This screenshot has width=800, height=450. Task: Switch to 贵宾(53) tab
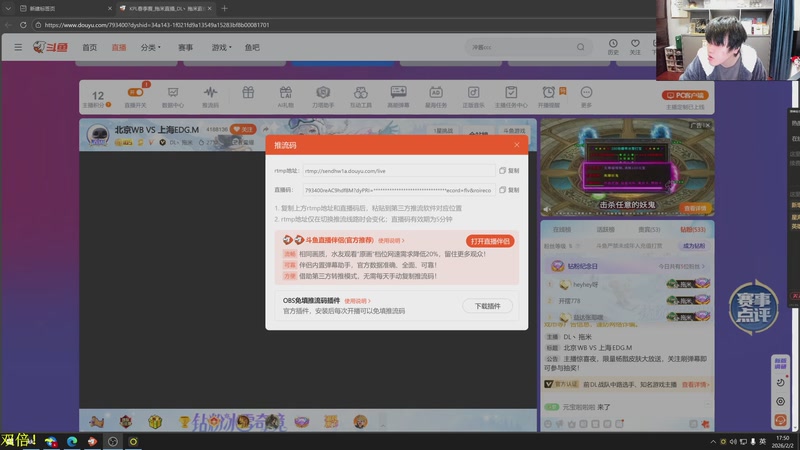(x=649, y=230)
